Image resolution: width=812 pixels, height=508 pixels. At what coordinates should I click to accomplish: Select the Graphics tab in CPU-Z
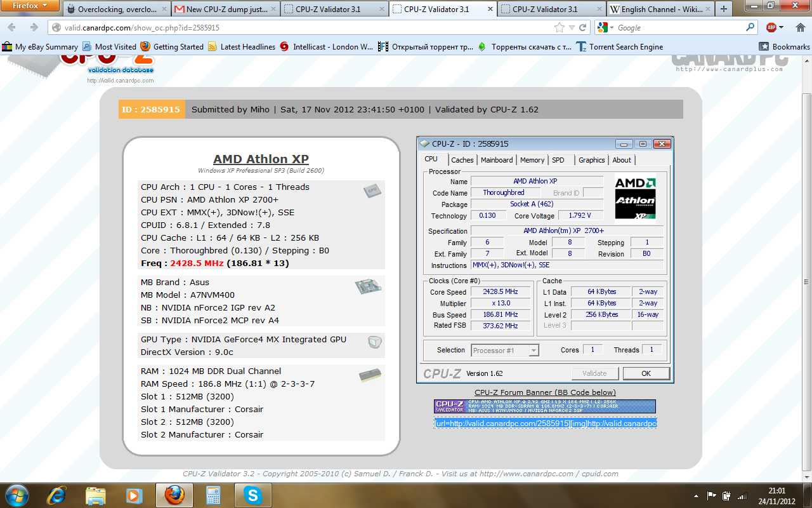tap(592, 160)
